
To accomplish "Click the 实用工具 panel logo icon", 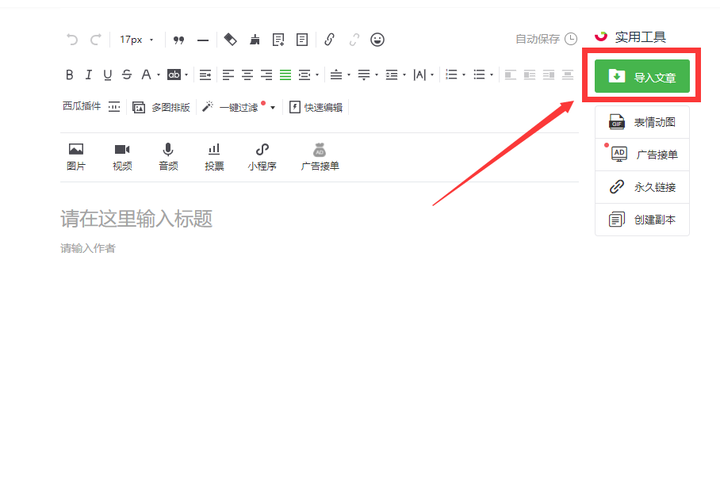I will (x=601, y=36).
